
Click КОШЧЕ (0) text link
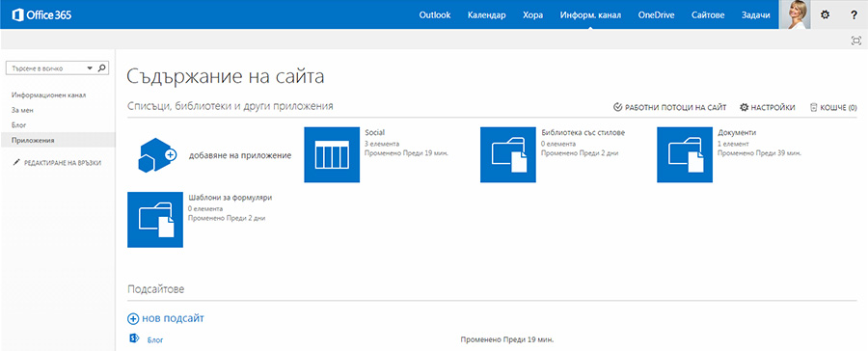839,107
